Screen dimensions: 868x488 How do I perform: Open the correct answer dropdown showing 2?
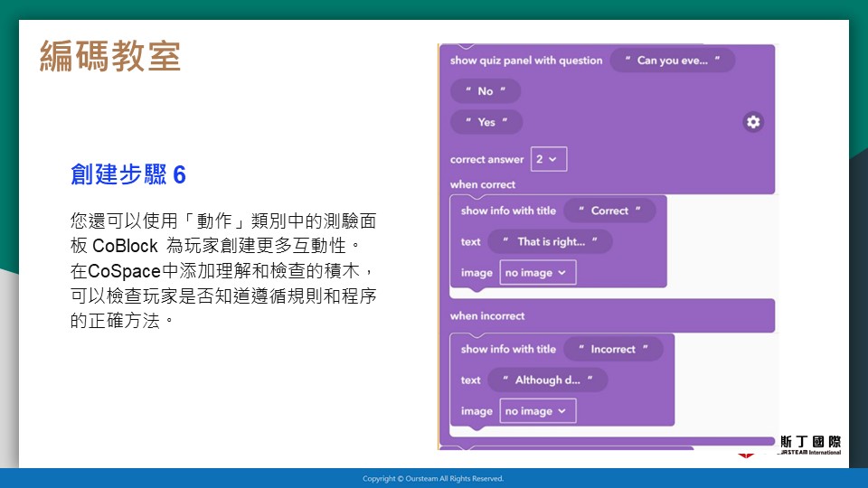(548, 159)
